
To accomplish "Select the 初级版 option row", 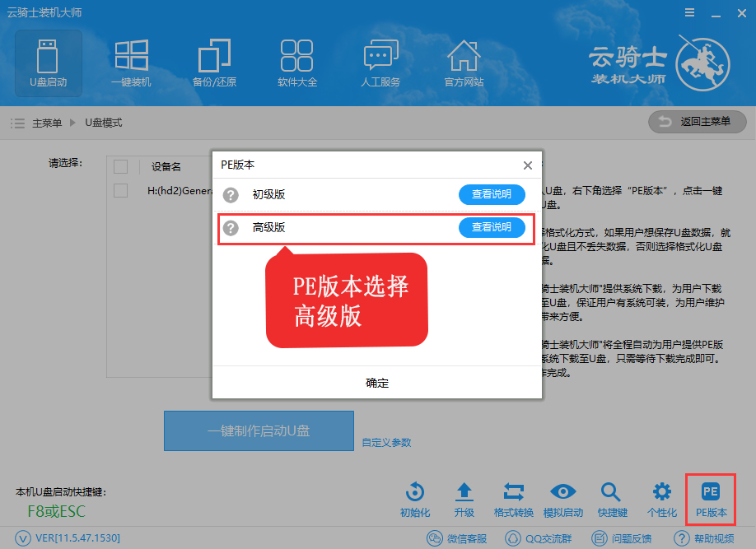I will coord(377,195).
